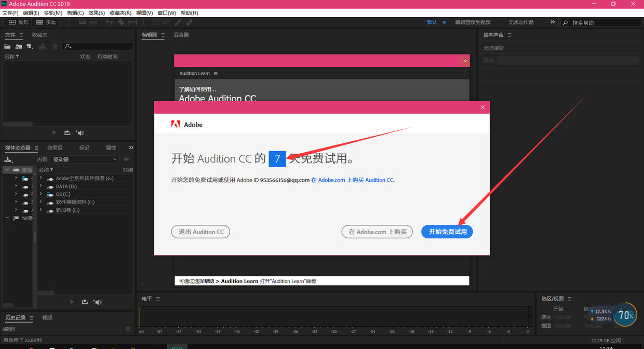Switch to Mixer (混音器) tab
The height and width of the screenshot is (349, 644).
[x=181, y=35]
